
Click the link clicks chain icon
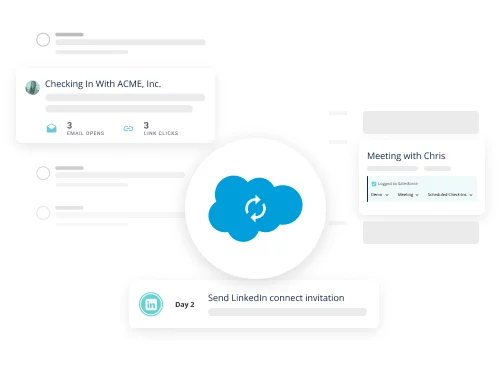point(128,129)
